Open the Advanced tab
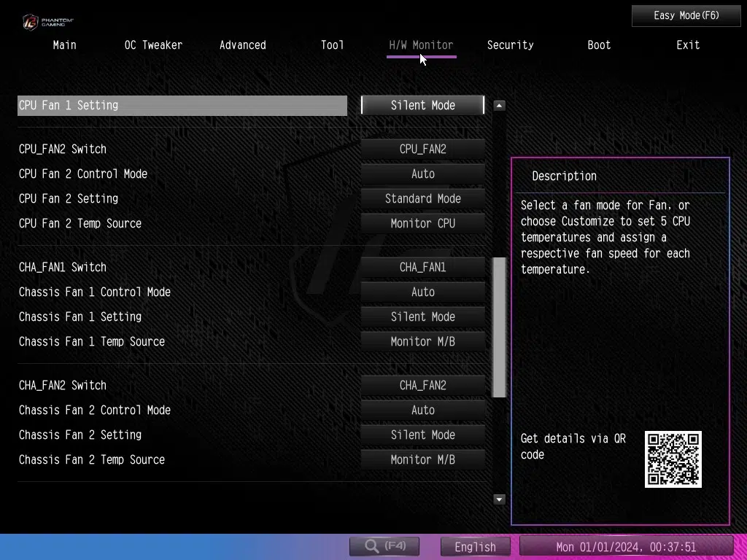This screenshot has height=560, width=747. (242, 45)
